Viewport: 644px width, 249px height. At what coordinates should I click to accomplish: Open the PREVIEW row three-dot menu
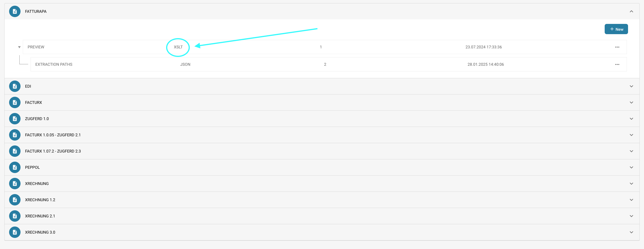pos(617,47)
